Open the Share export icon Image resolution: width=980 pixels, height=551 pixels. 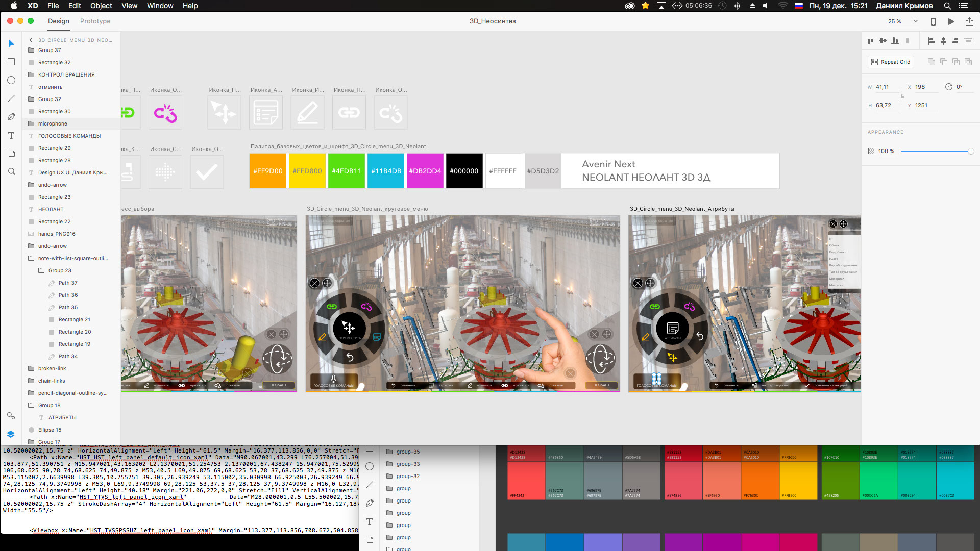click(x=969, y=21)
